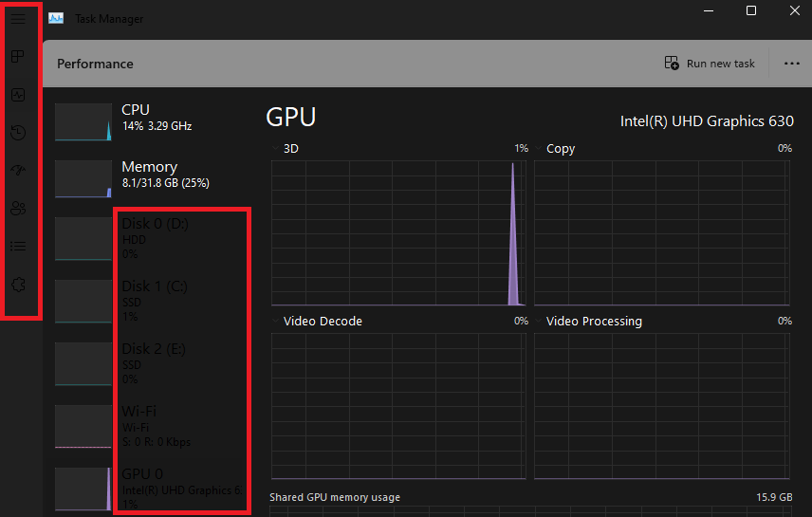Click the Video Decode usage graph
Image resolution: width=812 pixels, height=517 pixels.
[x=398, y=406]
